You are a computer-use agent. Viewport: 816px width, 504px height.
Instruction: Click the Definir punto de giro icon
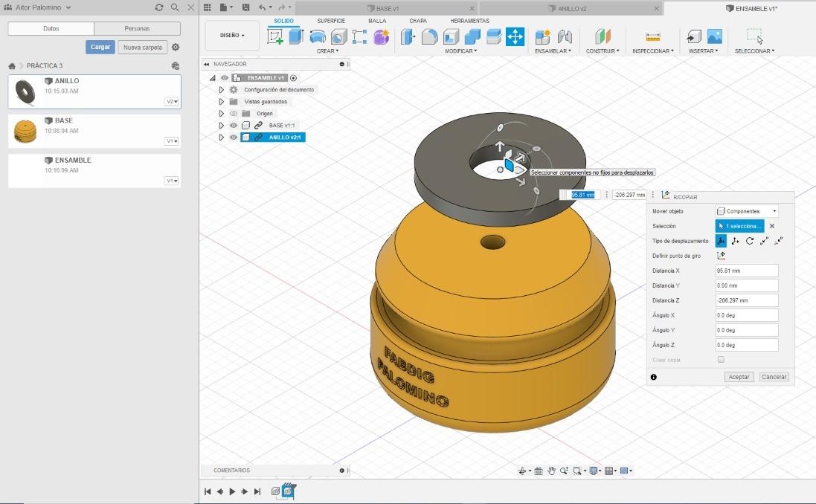click(x=721, y=256)
